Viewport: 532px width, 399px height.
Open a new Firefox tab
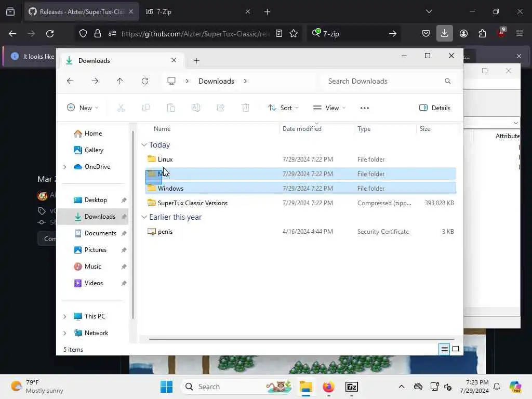(x=268, y=12)
